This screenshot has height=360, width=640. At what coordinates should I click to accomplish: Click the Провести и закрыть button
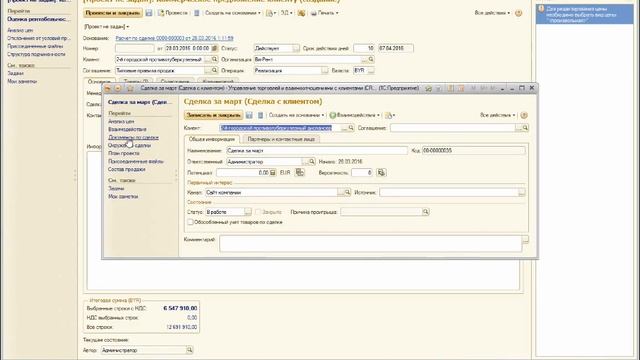[x=113, y=13]
